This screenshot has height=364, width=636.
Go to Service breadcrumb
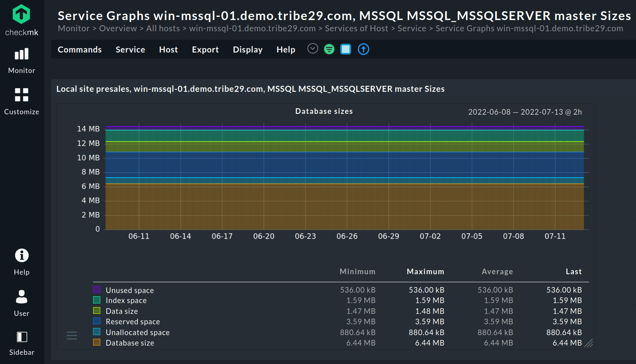click(412, 28)
